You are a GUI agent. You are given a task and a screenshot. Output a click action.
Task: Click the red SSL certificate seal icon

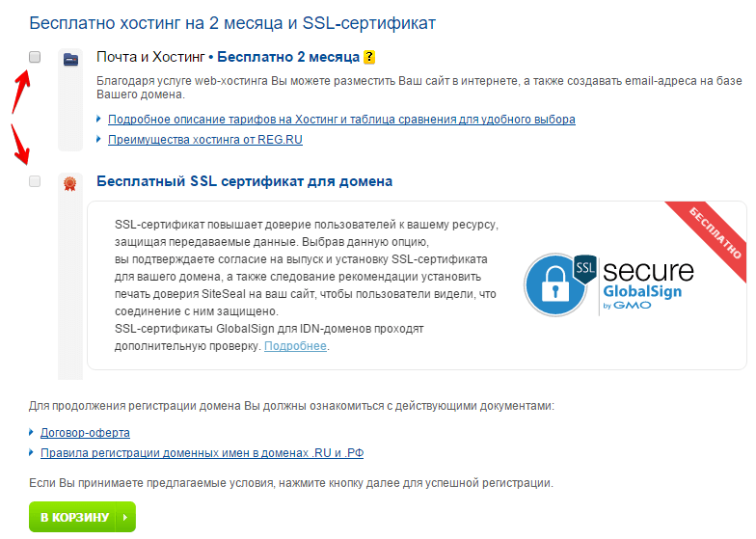[70, 183]
